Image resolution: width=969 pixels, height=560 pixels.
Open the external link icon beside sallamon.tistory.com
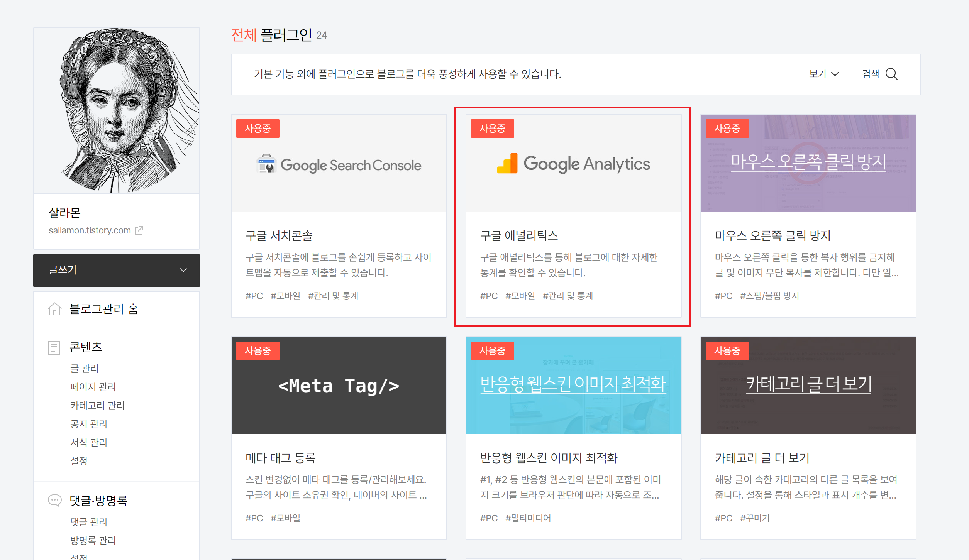click(x=139, y=230)
